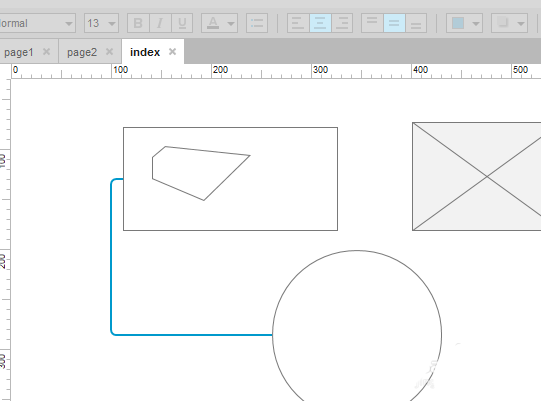This screenshot has height=401, width=541.
Task: Align text to the top
Action: click(372, 23)
